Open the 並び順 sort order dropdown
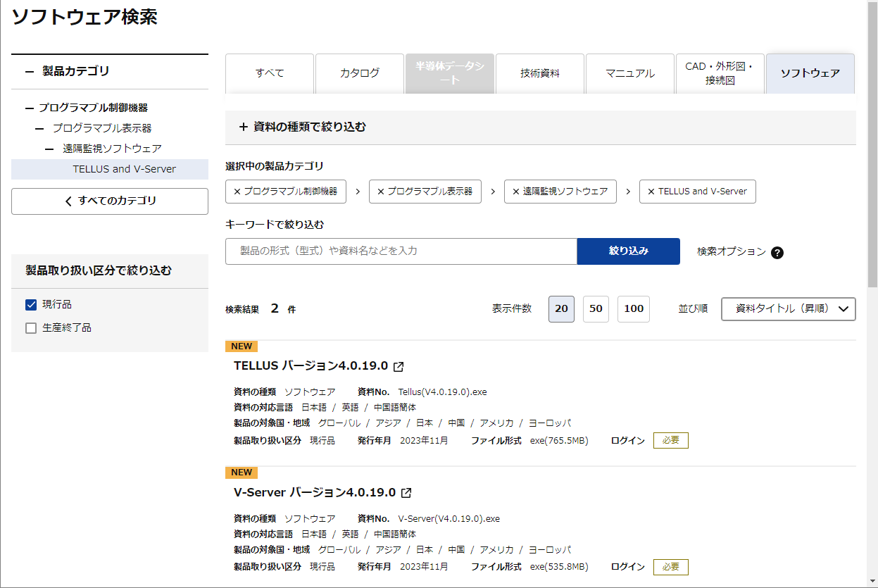 pos(788,308)
